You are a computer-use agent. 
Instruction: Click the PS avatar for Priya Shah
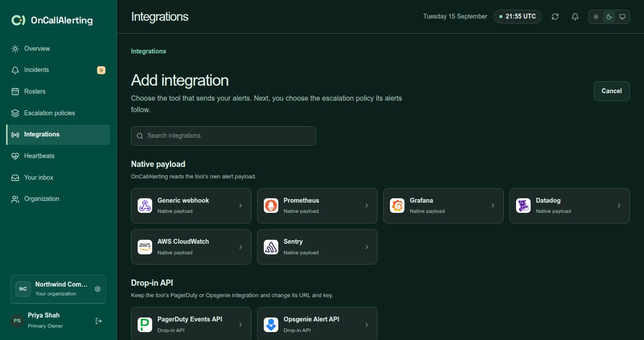17,321
